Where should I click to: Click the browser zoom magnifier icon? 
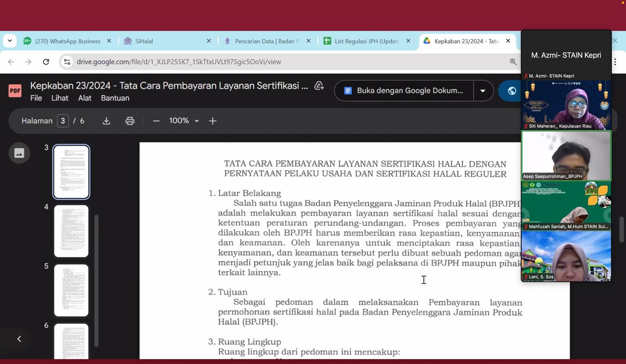tap(513, 62)
